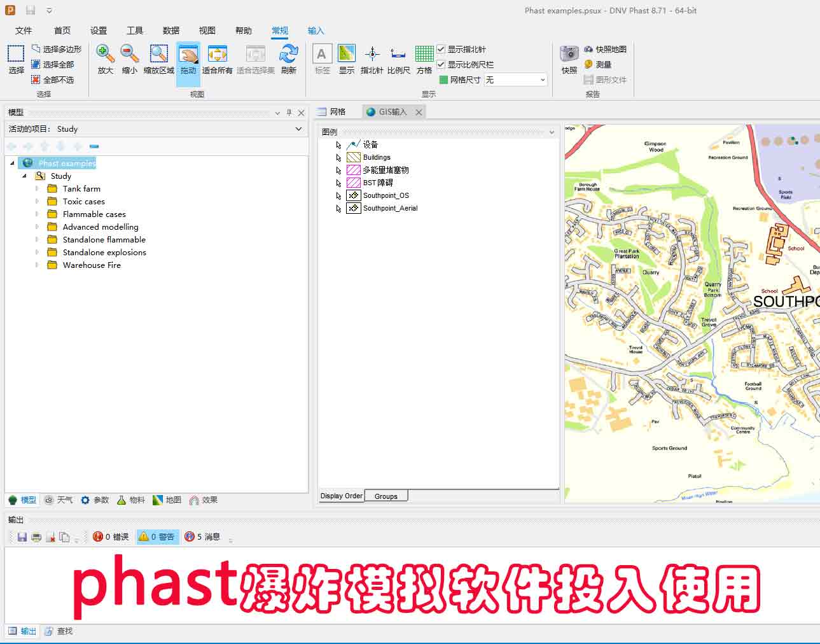This screenshot has height=644, width=820.
Task: Toggle selectable arrow for Buildings layer
Action: click(338, 158)
